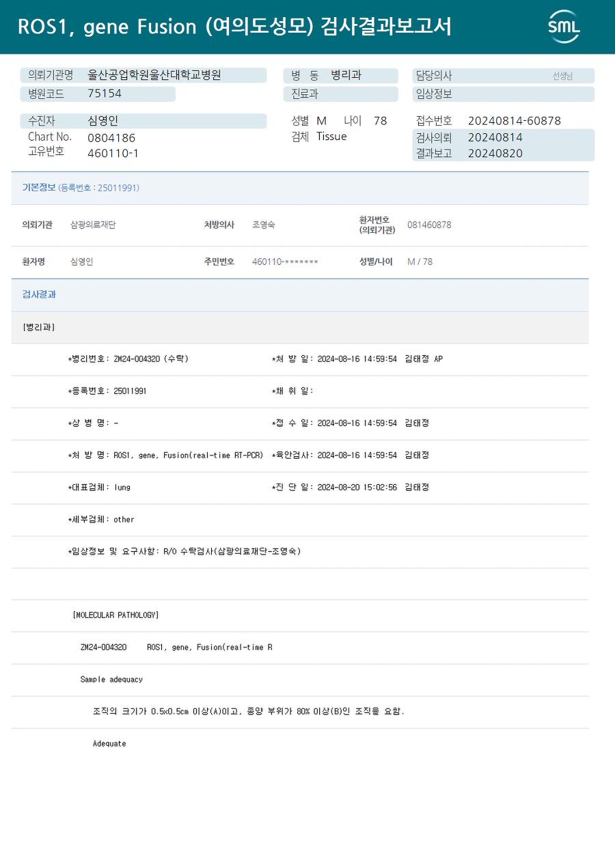615x868 pixels.
Task: Click the 담당의사 field with 선생님
Action: tap(503, 76)
